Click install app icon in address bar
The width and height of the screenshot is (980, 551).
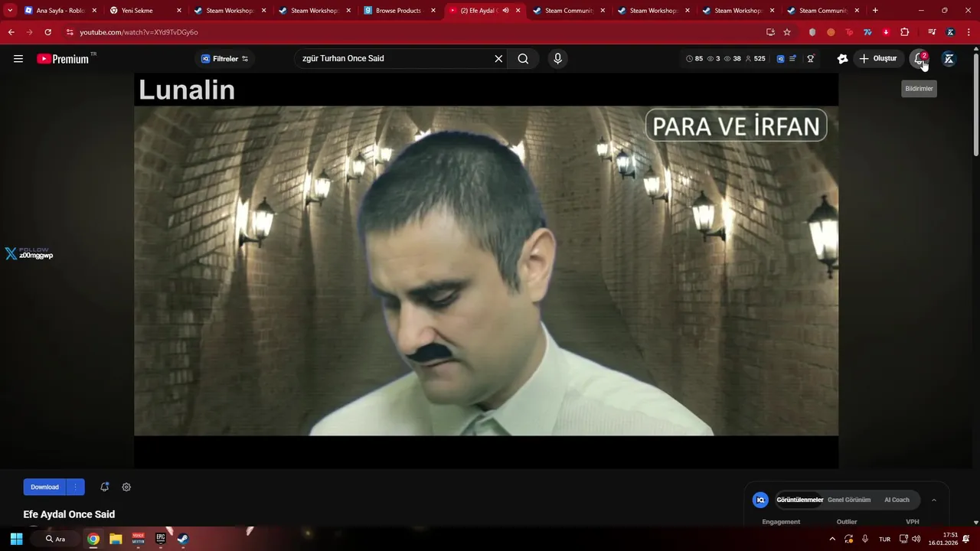pos(770,32)
